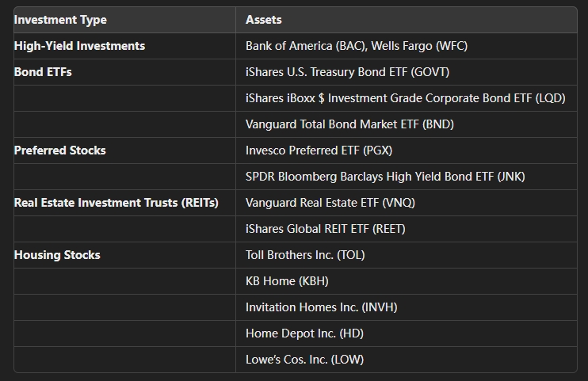Screen dimensions: 588x381
Task: Click iShares U.S. Treasury Bond ETF (GOVT)
Action: coord(347,72)
